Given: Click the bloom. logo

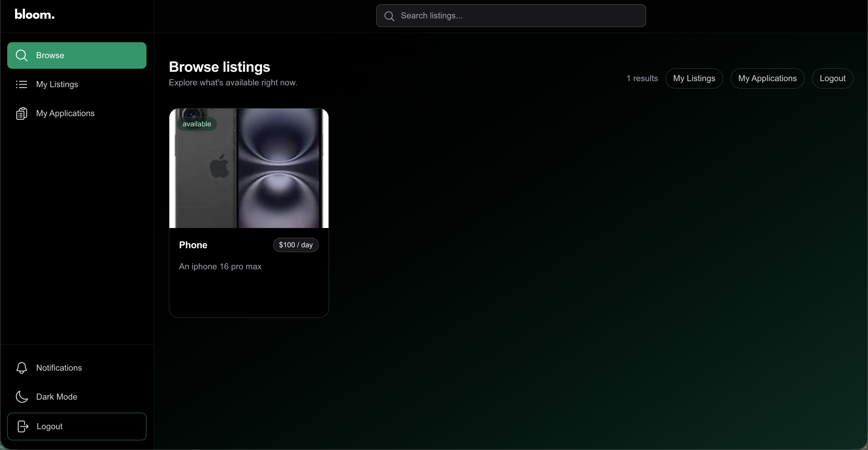Looking at the screenshot, I should (x=34, y=14).
